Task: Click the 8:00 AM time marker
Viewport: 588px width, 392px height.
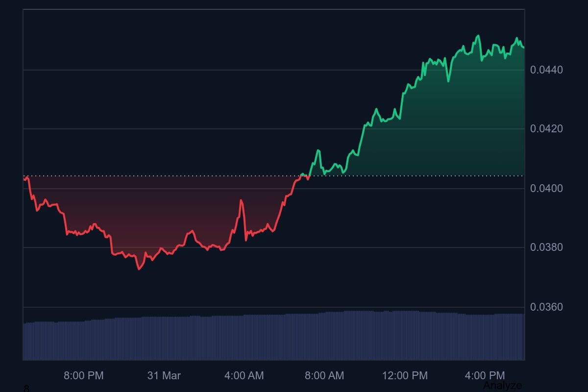Action: 325,376
